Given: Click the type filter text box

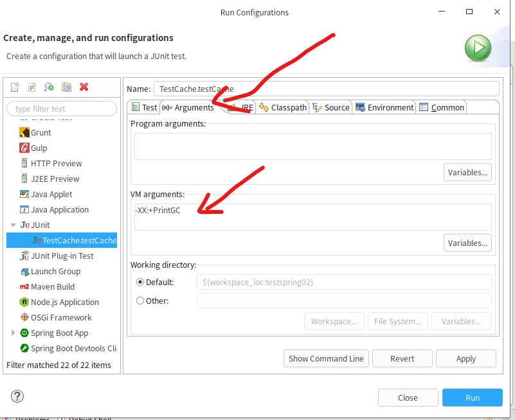Looking at the screenshot, I should pos(62,109).
